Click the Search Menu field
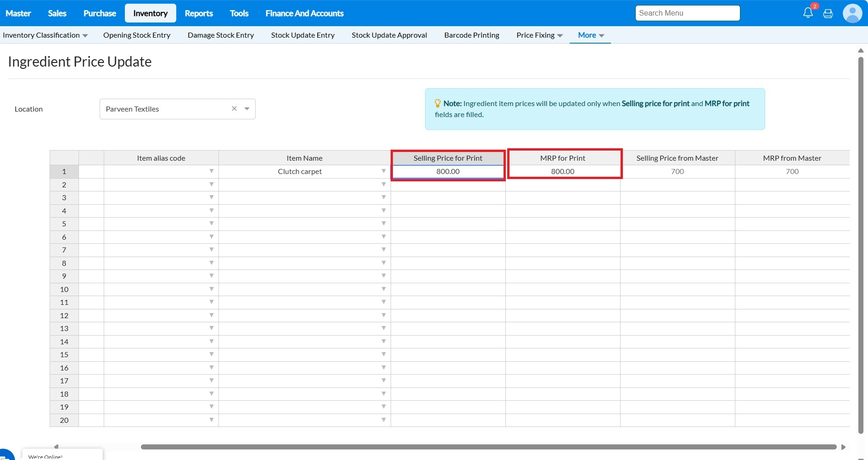 point(687,13)
